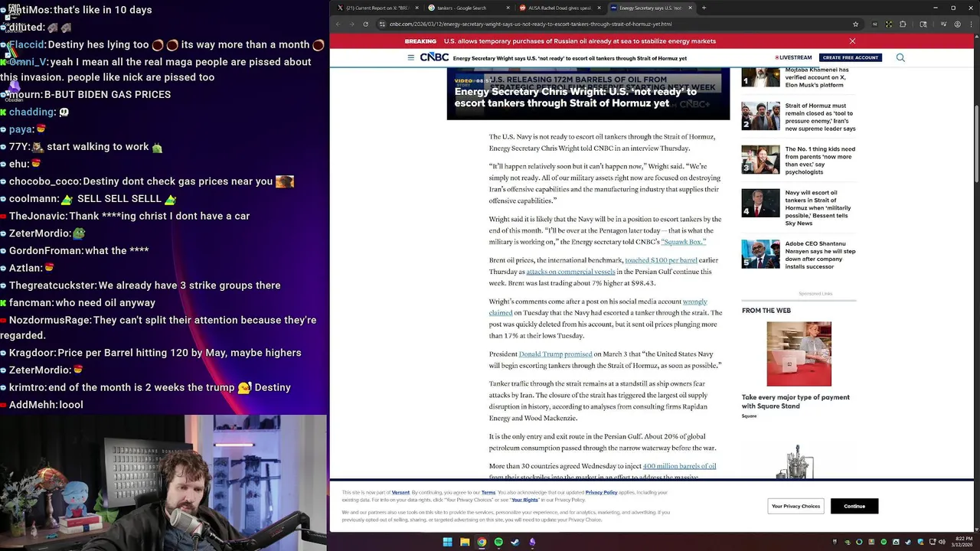Open the breaking news headline about Russian oil
Image resolution: width=980 pixels, height=551 pixels.
pyautogui.click(x=580, y=41)
